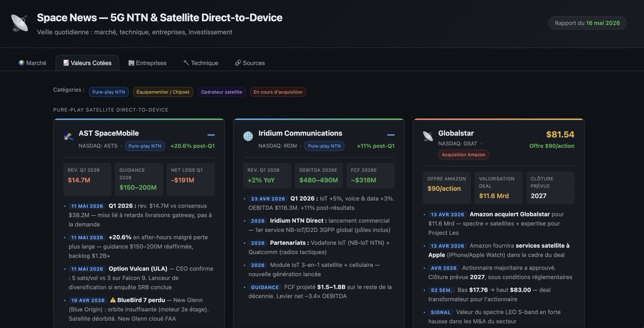Viewport: 644px width, 328px height.
Task: Click the Space News page title
Action: pos(159,18)
